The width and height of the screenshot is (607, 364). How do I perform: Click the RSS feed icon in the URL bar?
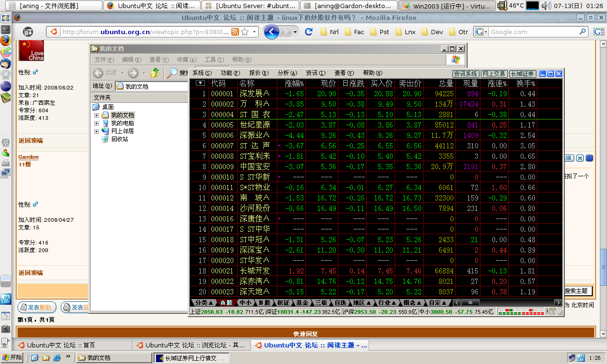coord(235,32)
